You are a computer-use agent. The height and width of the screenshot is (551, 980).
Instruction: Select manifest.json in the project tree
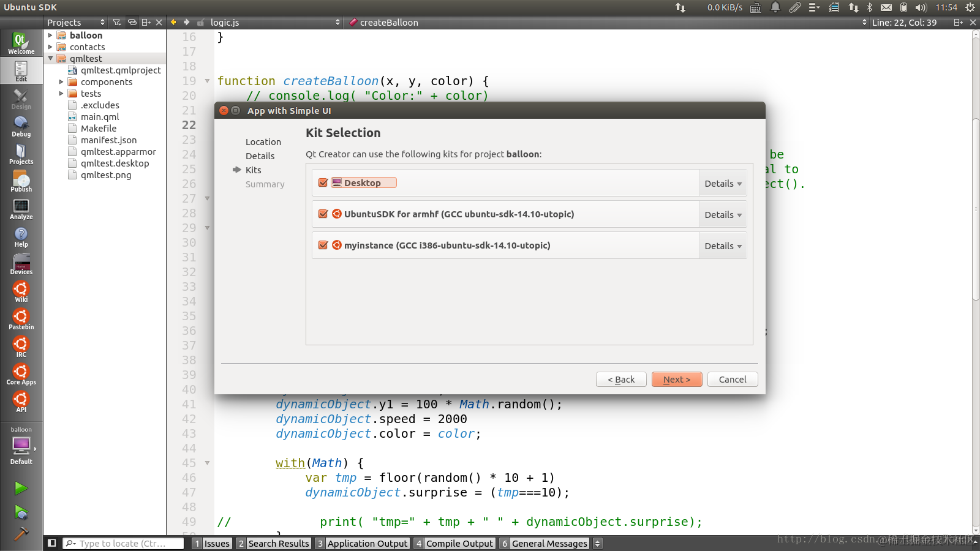tap(108, 140)
